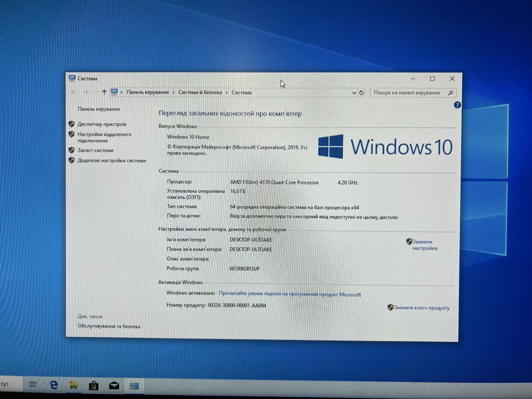Select the Система breadcrumb item

click(x=242, y=92)
